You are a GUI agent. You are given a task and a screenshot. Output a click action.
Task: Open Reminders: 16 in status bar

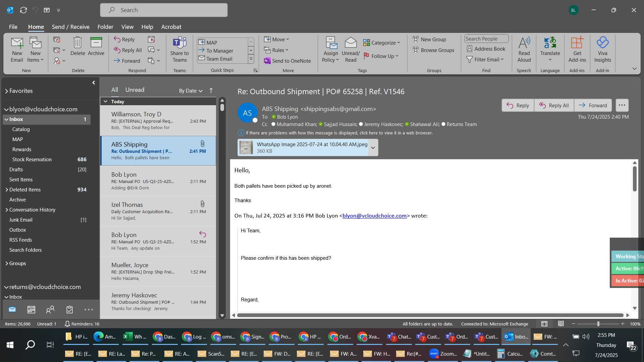(x=82, y=324)
